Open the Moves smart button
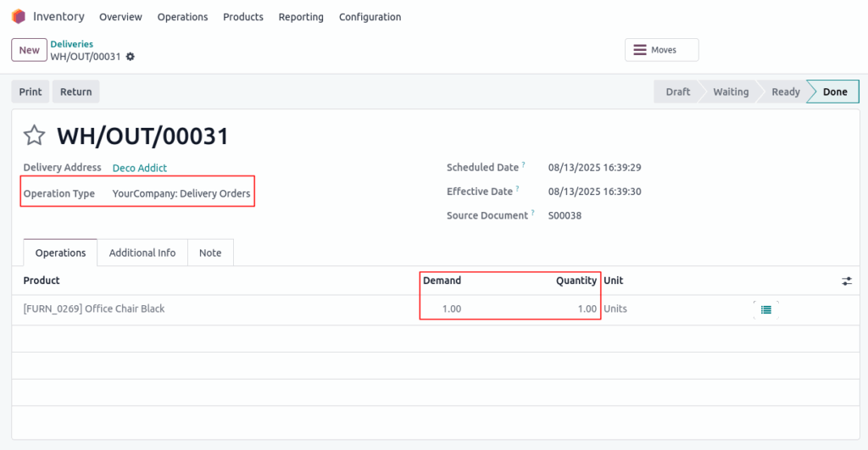The height and width of the screenshot is (450, 868). pos(661,50)
